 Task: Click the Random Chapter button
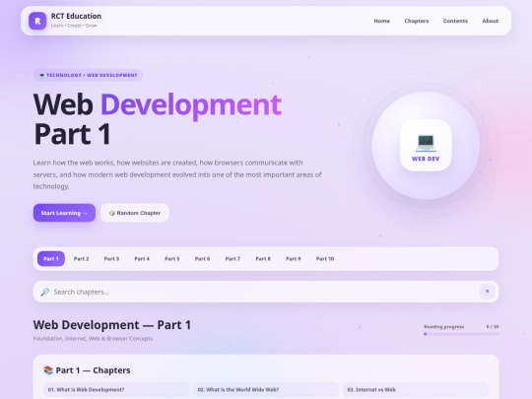point(135,213)
